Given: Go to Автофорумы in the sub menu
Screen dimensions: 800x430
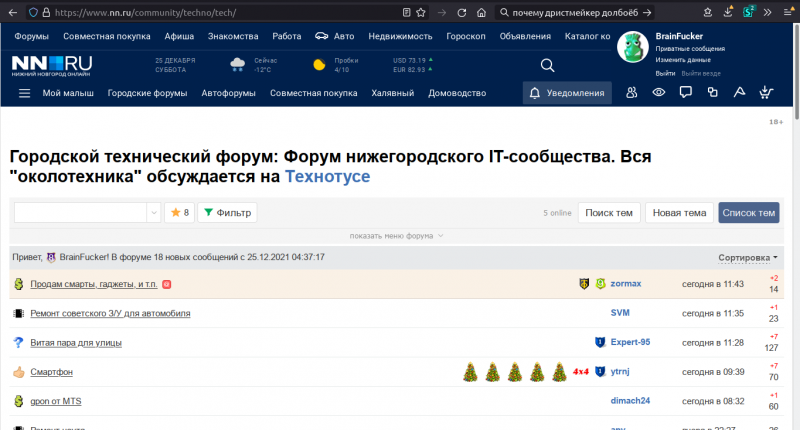Looking at the screenshot, I should [228, 93].
